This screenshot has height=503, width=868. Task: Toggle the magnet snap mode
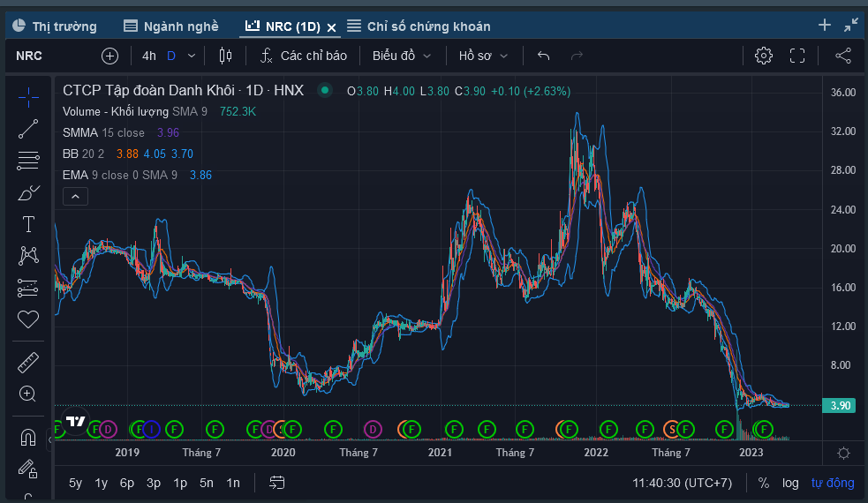tap(28, 438)
